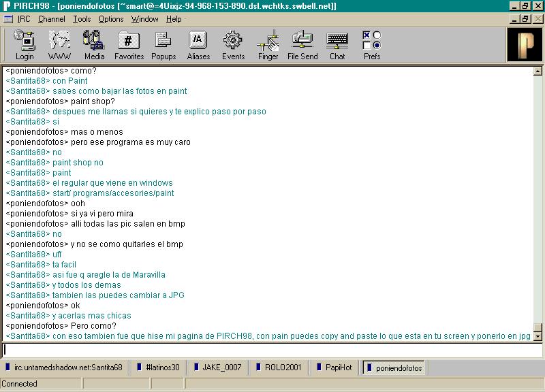The height and width of the screenshot is (392, 545).
Task: Click the chat message input field
Action: [272, 350]
